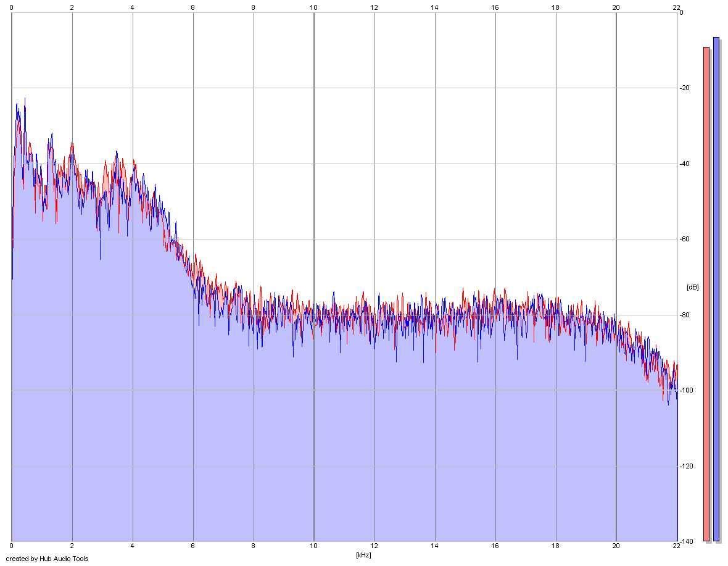Click the -120 dB scale label
This screenshot has height=566, width=728.
(686, 466)
